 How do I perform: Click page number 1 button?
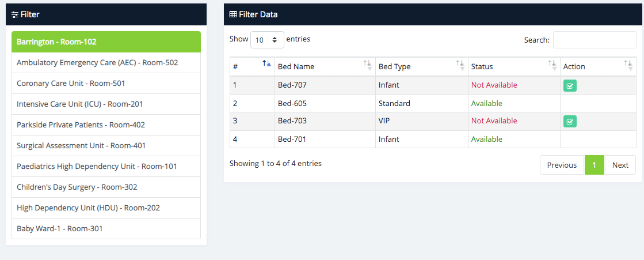tap(595, 165)
